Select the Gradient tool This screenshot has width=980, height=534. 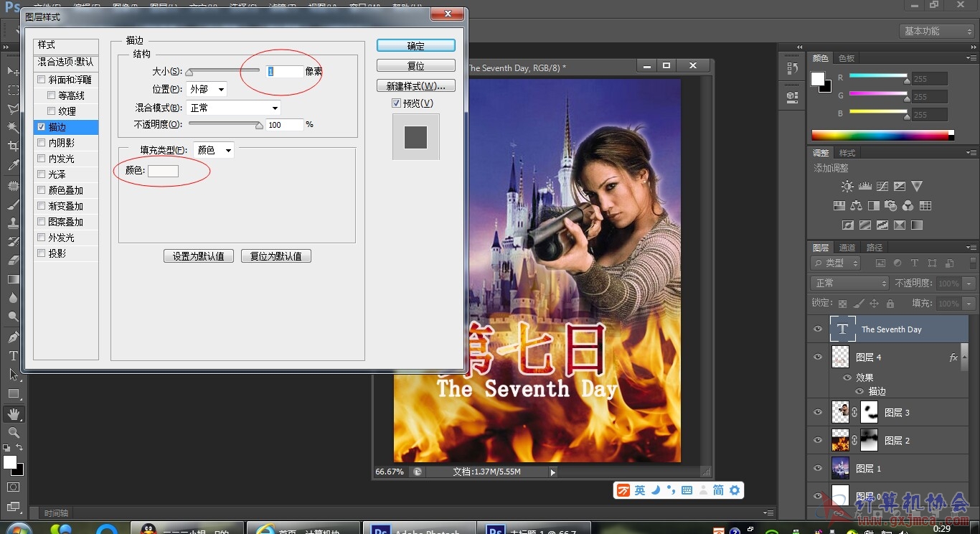click(x=13, y=279)
